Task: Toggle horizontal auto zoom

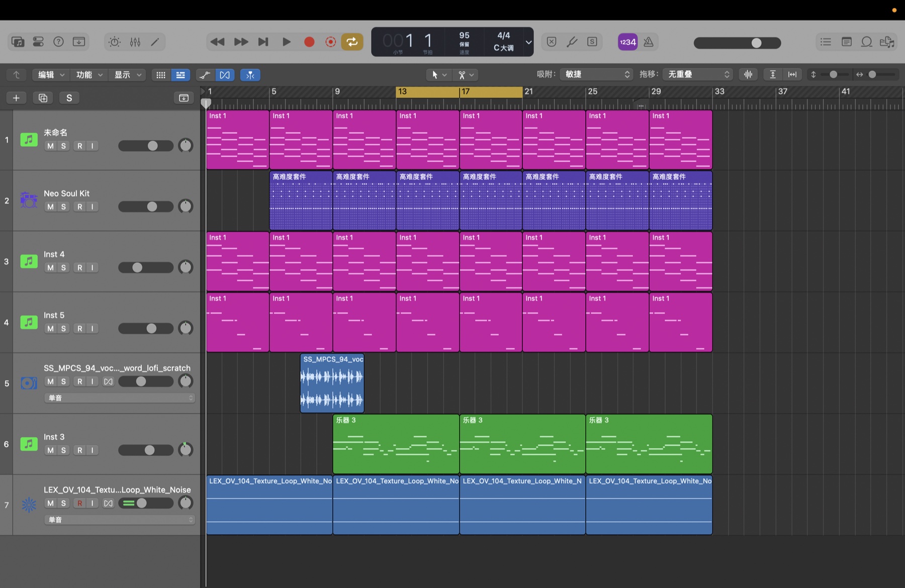Action: pos(792,74)
